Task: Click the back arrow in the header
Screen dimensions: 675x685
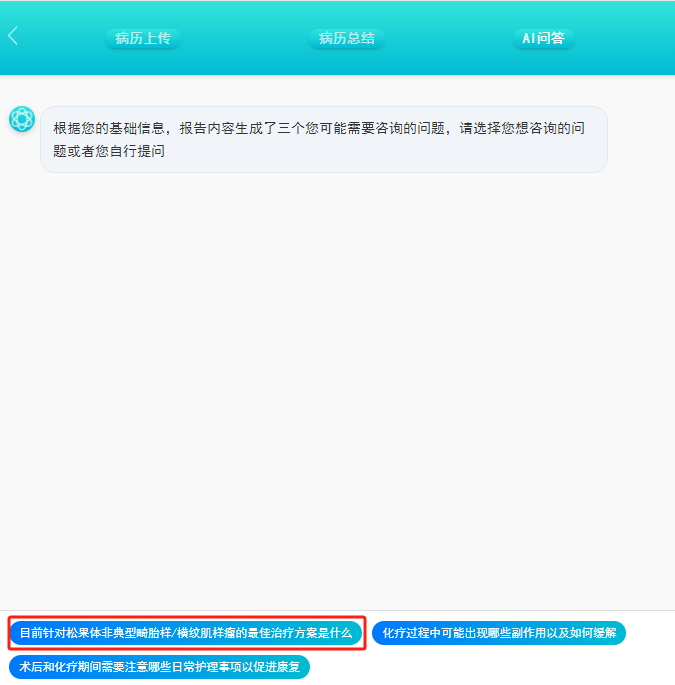Action: click(x=13, y=37)
